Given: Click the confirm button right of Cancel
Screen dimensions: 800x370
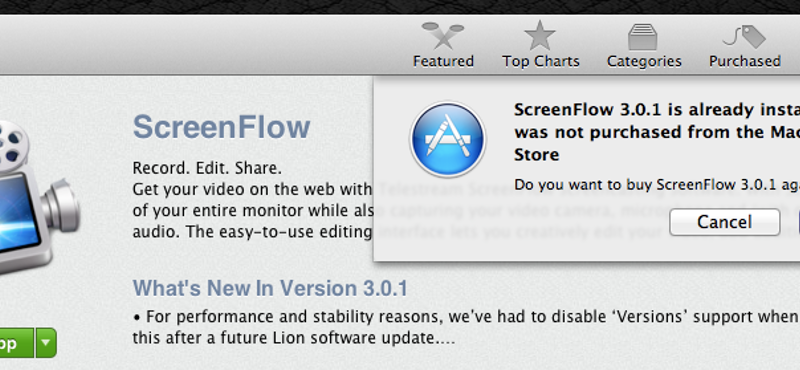Looking at the screenshot, I should pyautogui.click(x=798, y=222).
